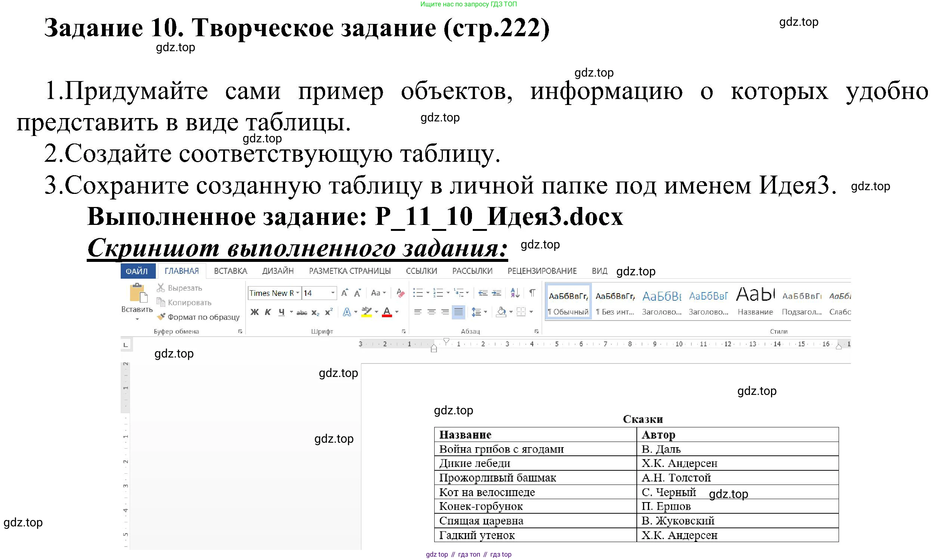938x560 pixels.
Task: Open the Paragraph (Абзац) dialog launcher
Action: tap(536, 332)
